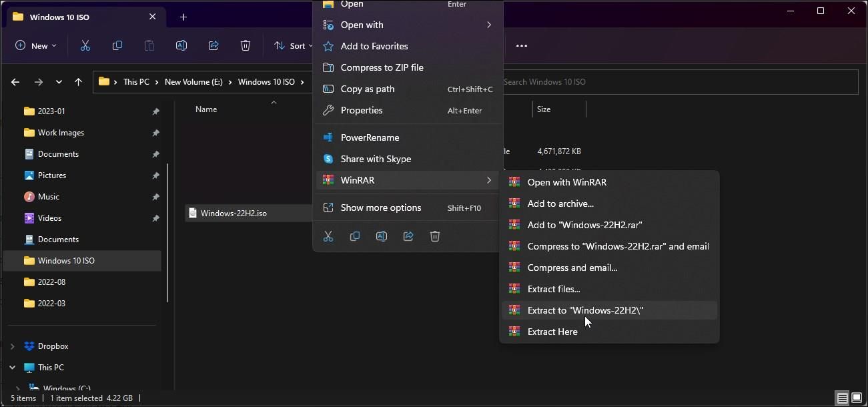This screenshot has width=868, height=407.
Task: Open the New dropdown button
Action: tap(36, 45)
